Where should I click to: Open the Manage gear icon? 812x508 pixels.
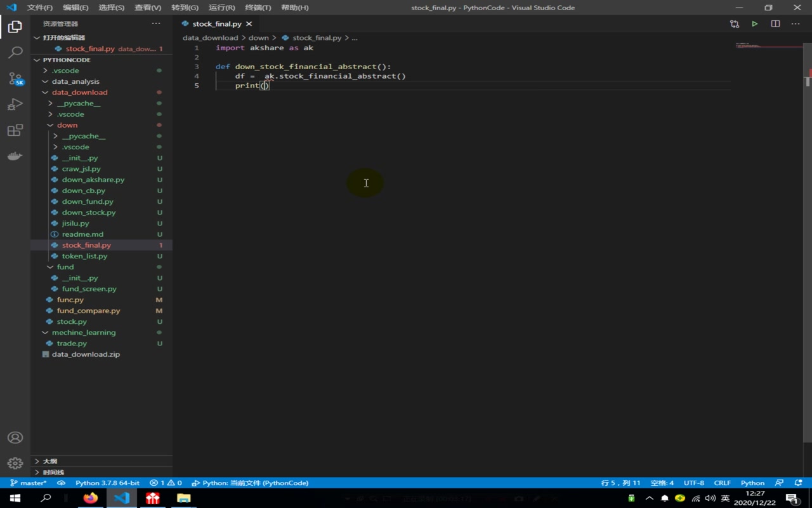pyautogui.click(x=15, y=464)
